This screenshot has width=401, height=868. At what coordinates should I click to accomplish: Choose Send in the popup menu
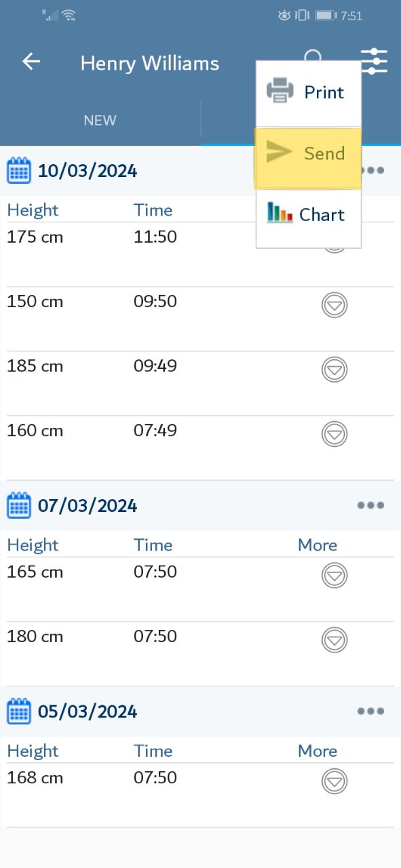tap(309, 154)
